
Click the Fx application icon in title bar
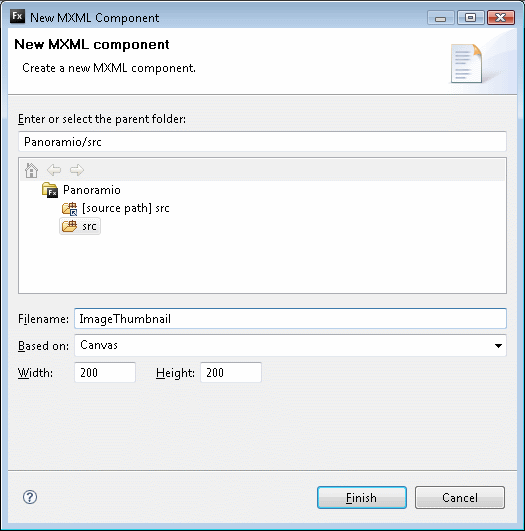(18, 16)
